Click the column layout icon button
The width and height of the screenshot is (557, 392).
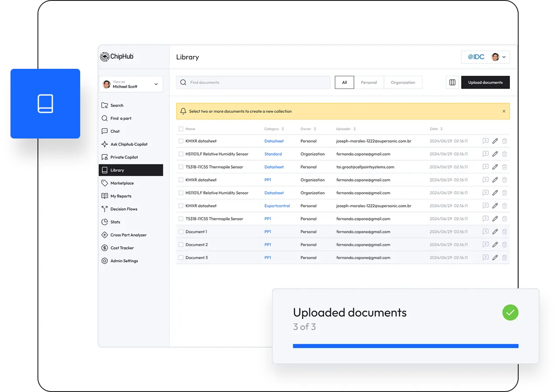pos(452,82)
